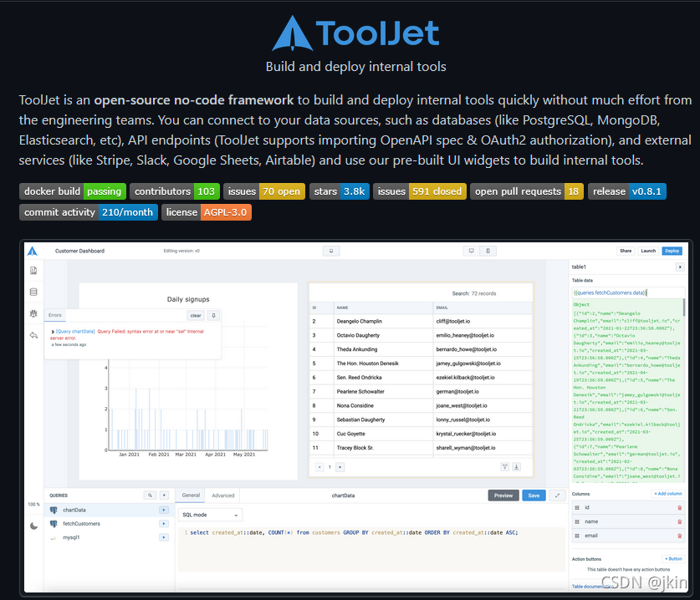This screenshot has width=700, height=600.
Task: Delete the email column
Action: pos(679,536)
